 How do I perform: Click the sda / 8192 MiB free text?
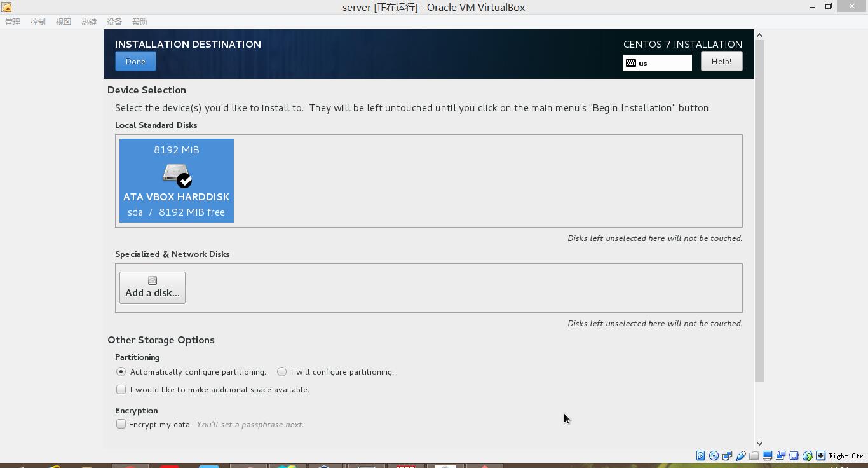[x=177, y=212]
